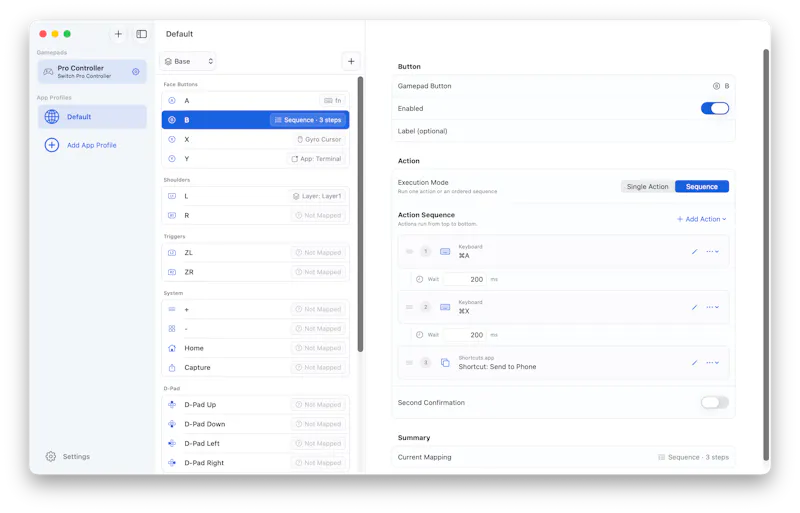
Task: Click the fn mapping badge on A
Action: click(333, 101)
